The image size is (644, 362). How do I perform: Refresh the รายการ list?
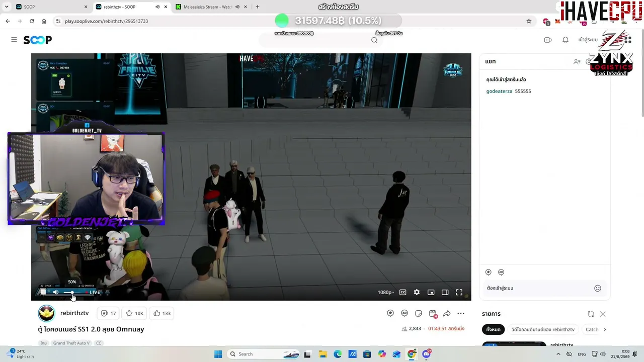(591, 314)
